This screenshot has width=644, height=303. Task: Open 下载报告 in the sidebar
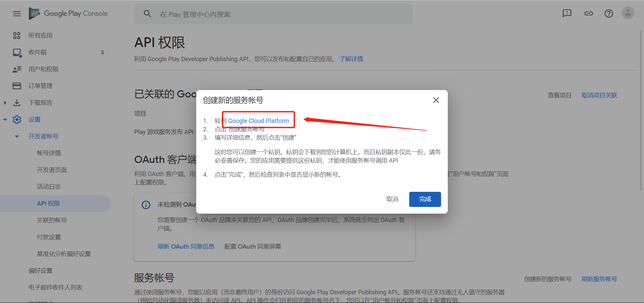point(40,103)
